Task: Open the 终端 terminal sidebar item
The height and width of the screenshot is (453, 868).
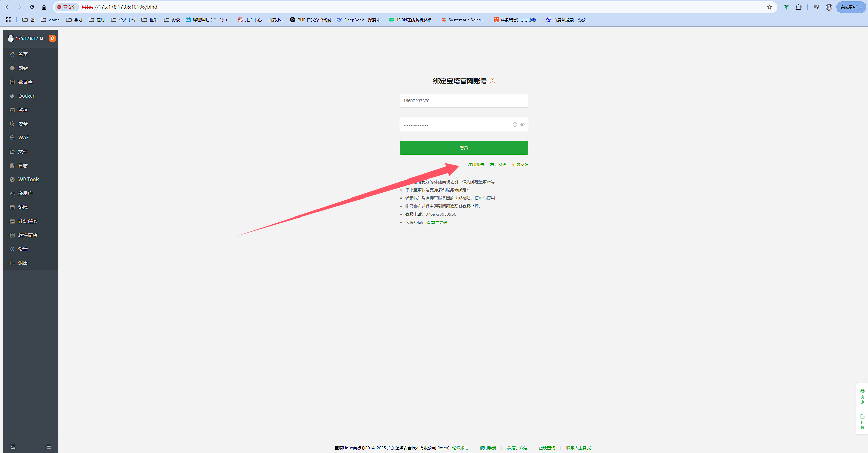Action: (x=23, y=207)
